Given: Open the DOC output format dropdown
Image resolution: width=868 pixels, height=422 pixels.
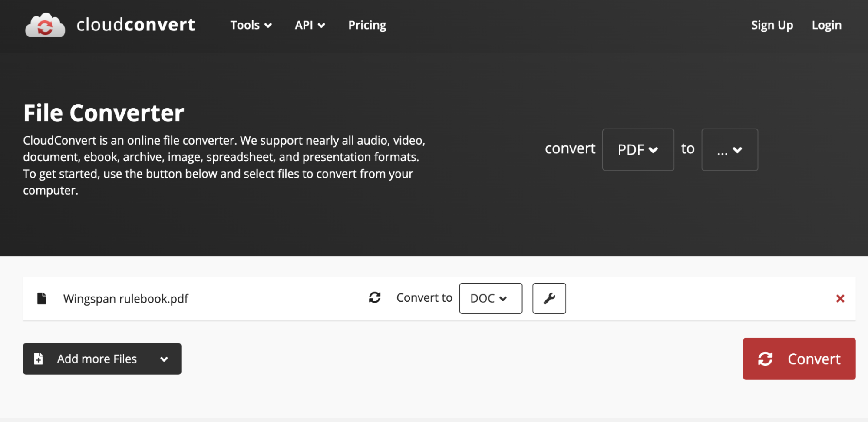Looking at the screenshot, I should [x=491, y=298].
